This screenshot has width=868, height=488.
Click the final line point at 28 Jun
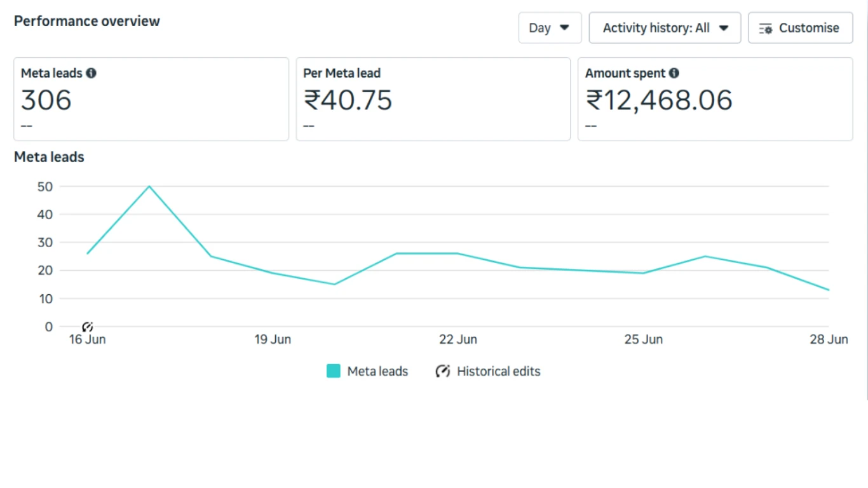[x=828, y=290]
